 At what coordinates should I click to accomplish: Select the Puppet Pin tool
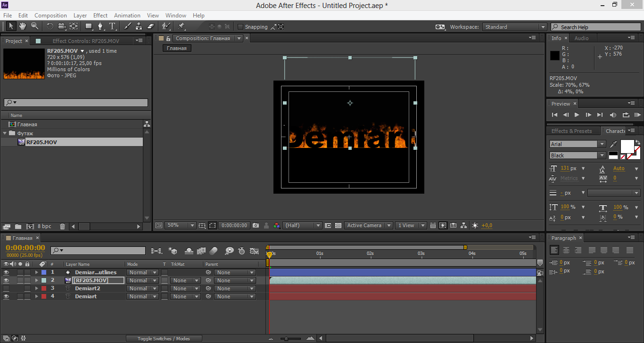tap(182, 26)
